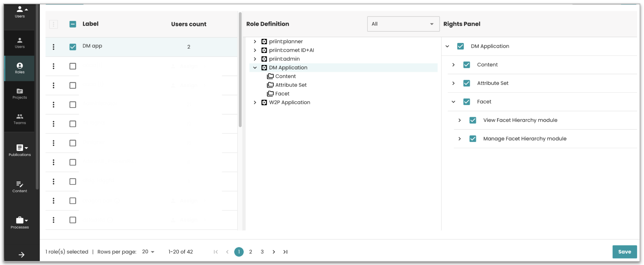Open the Projects sidebar icon
Viewport: 644px width, 265px height.
pyautogui.click(x=19, y=94)
